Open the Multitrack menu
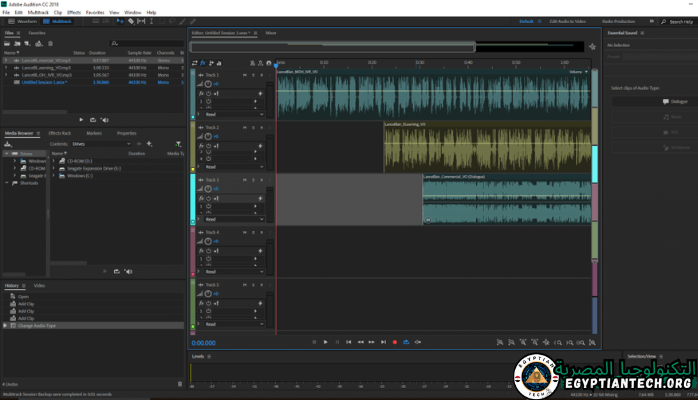 click(38, 12)
